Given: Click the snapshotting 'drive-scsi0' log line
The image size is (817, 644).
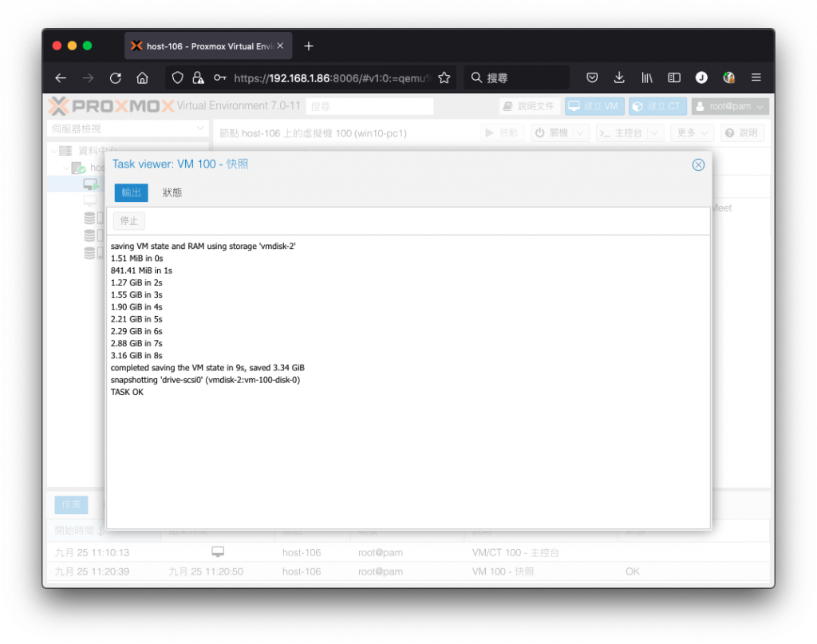Looking at the screenshot, I should 205,381.
